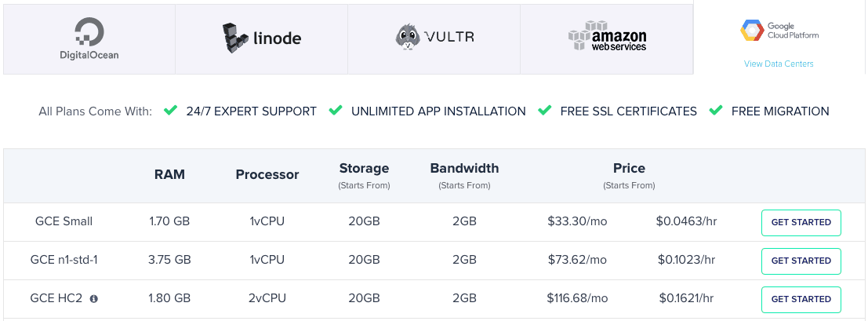The width and height of the screenshot is (868, 321).
Task: Open the View Data Centers link
Action: coord(779,64)
